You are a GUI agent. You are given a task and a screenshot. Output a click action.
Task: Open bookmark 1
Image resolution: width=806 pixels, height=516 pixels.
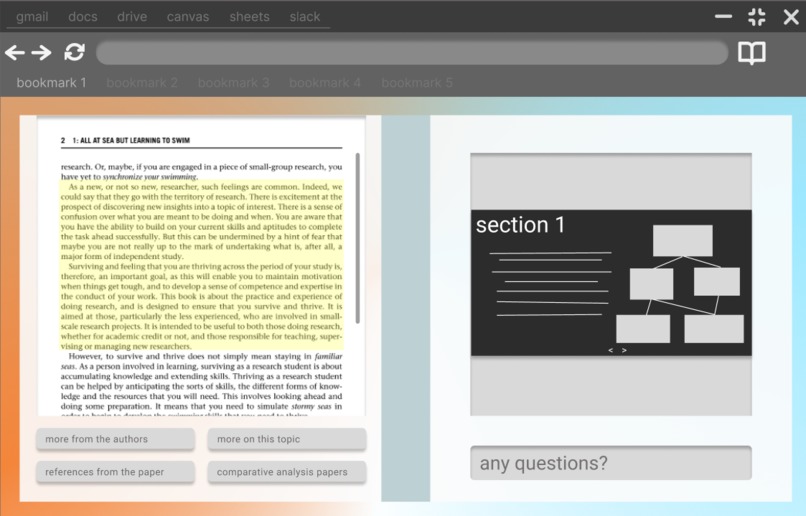(51, 83)
